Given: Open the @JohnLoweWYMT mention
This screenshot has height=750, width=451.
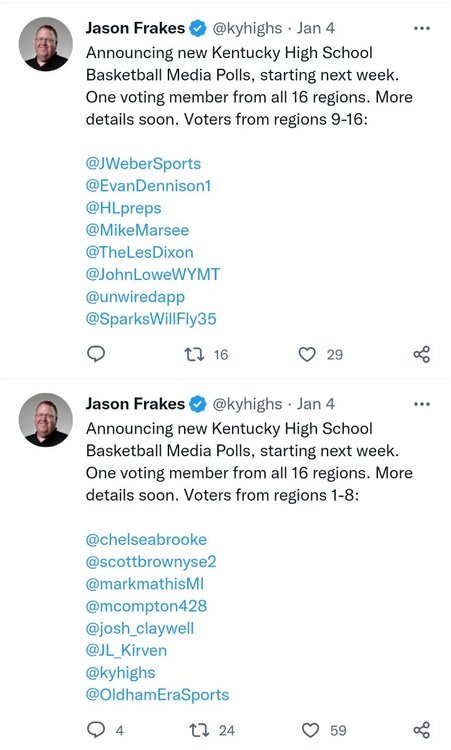Looking at the screenshot, I should pyautogui.click(x=153, y=274).
